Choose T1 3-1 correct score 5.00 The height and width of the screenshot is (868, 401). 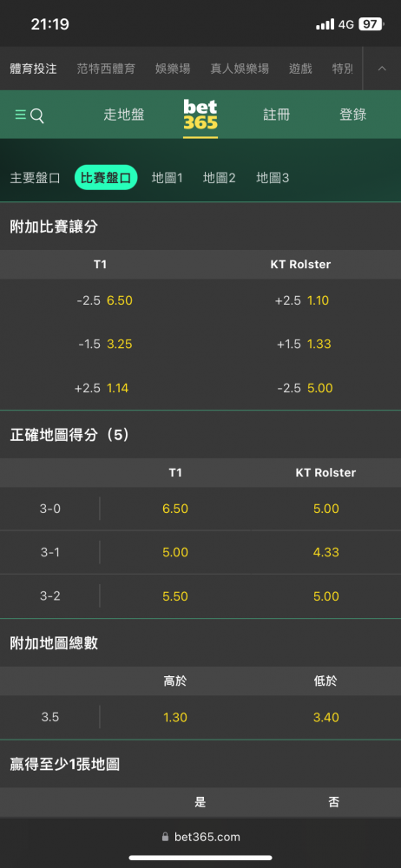point(175,552)
